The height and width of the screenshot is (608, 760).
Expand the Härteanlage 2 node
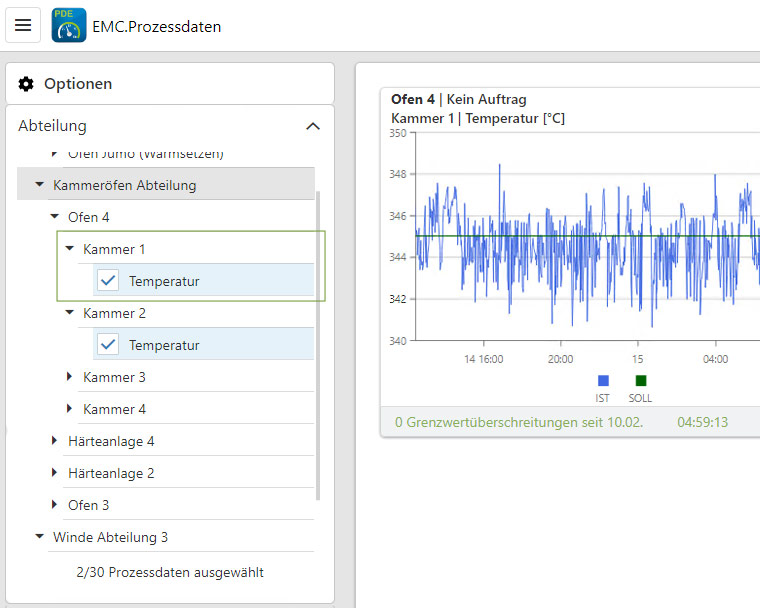(x=54, y=473)
